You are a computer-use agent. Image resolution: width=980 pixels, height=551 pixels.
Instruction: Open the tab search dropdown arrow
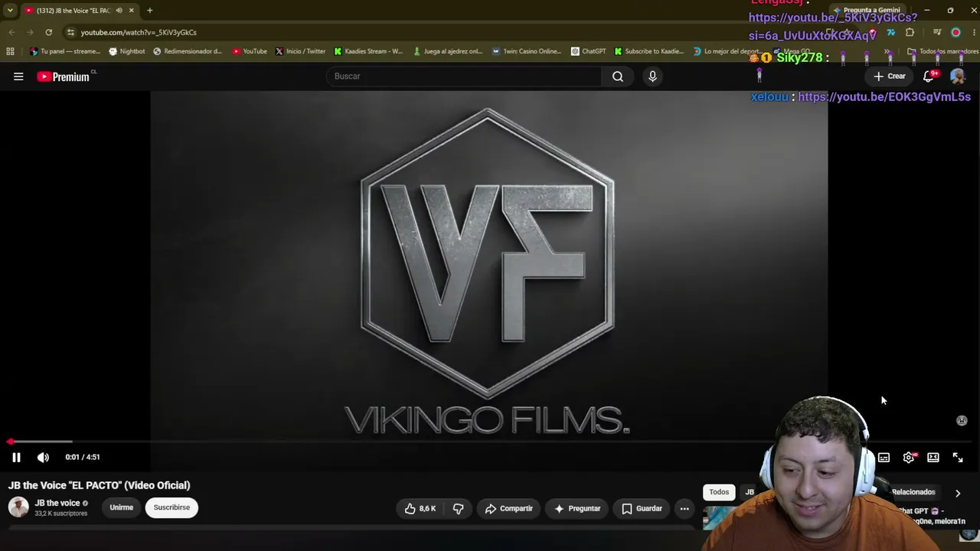click(10, 11)
